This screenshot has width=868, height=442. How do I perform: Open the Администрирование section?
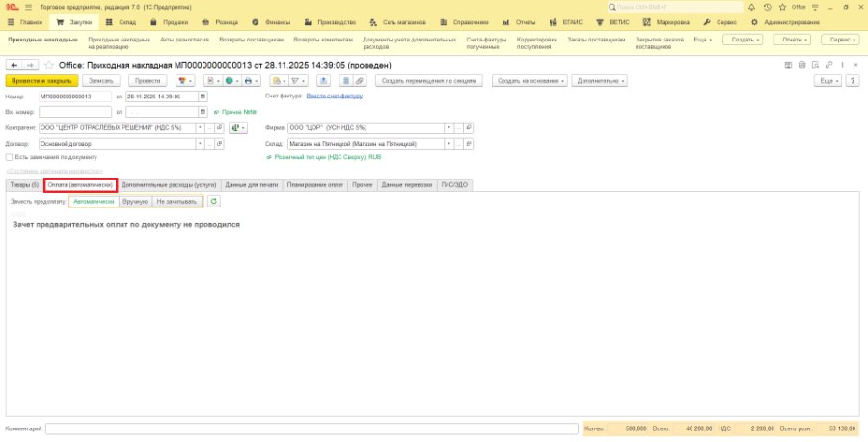785,23
